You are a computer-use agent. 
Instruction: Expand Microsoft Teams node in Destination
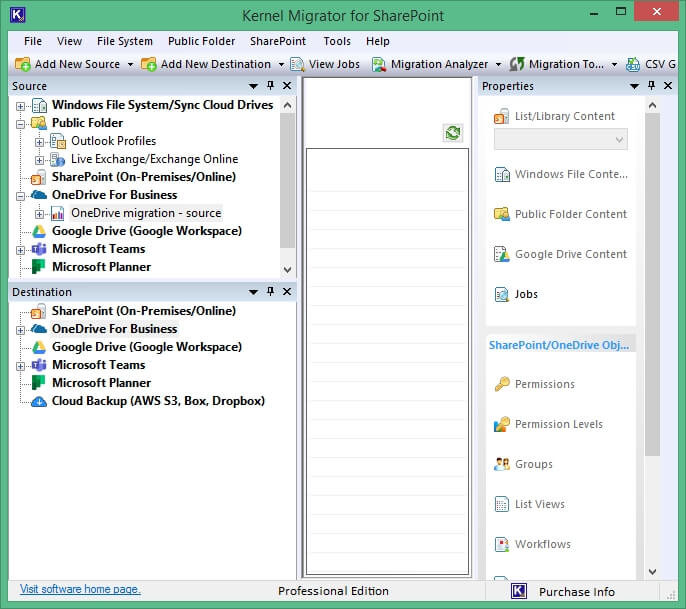(x=20, y=366)
